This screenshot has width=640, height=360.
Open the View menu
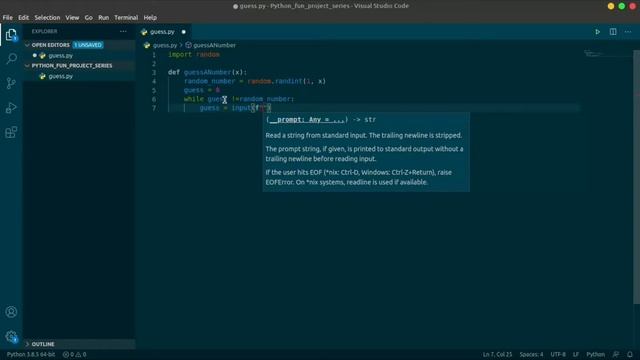(72, 18)
